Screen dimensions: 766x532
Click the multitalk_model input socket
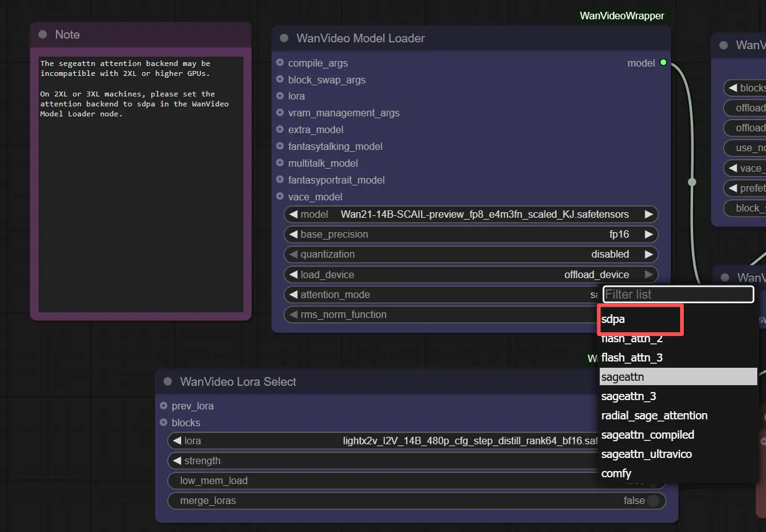click(x=280, y=163)
